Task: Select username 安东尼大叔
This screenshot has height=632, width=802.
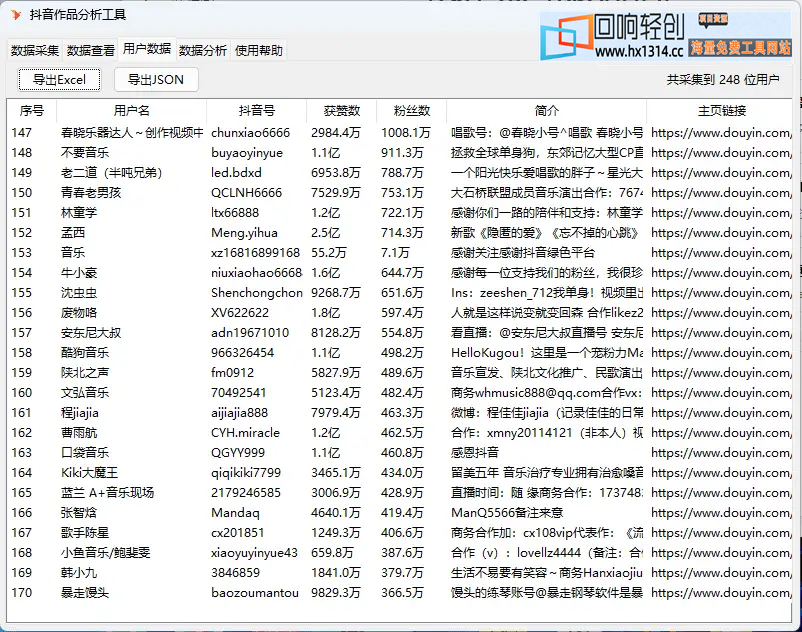Action: coord(91,333)
